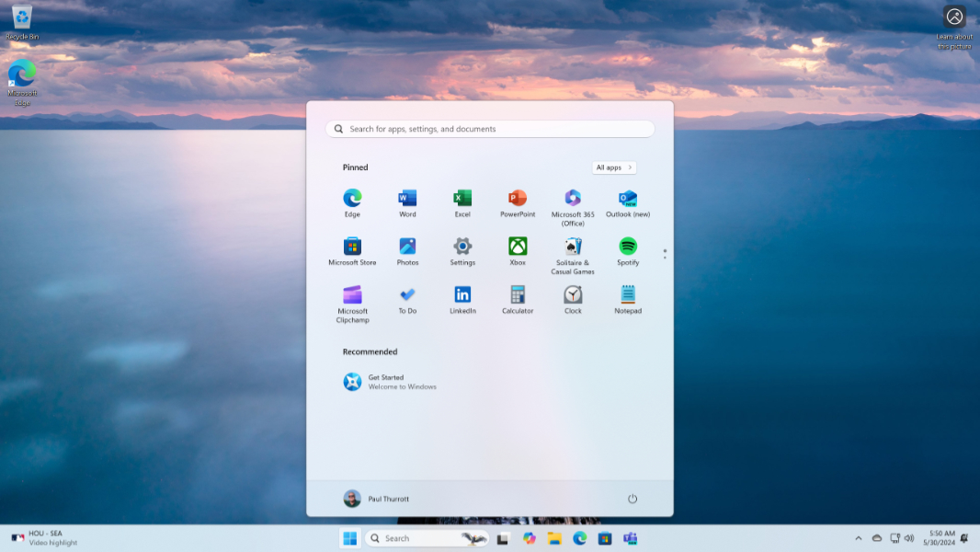Go to next pinned apps page dot
Screen dimensions: 980x552
pyautogui.click(x=665, y=257)
